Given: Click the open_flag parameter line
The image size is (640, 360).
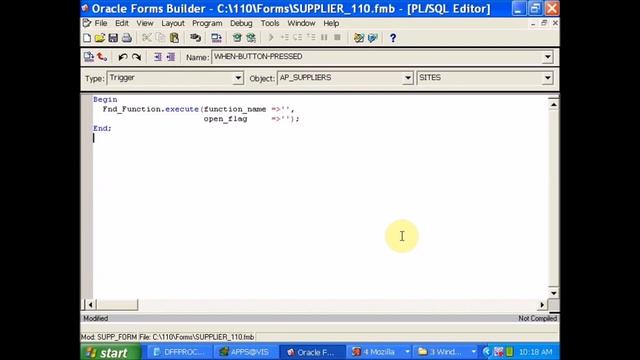Looking at the screenshot, I should (x=251, y=119).
